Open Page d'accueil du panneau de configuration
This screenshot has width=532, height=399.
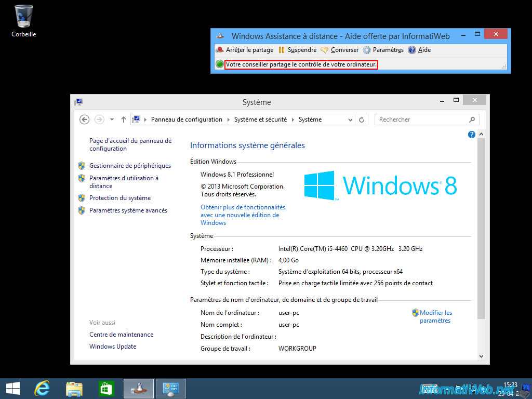[130, 144]
